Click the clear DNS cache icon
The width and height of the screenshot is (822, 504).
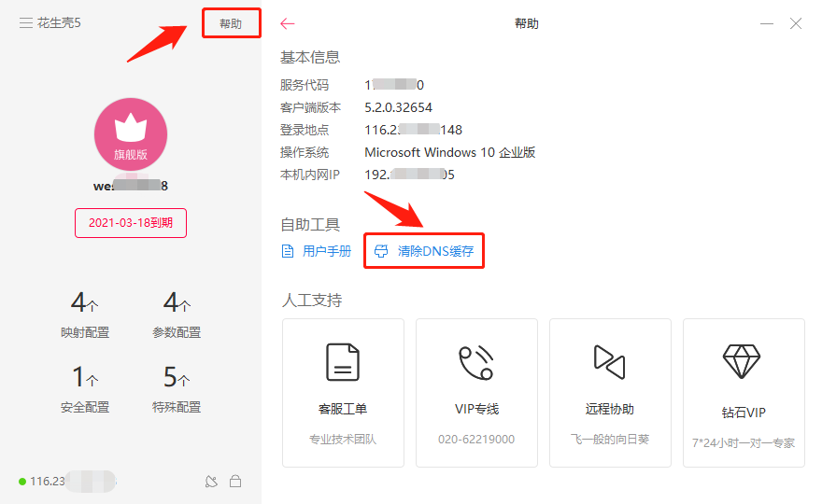pos(381,251)
